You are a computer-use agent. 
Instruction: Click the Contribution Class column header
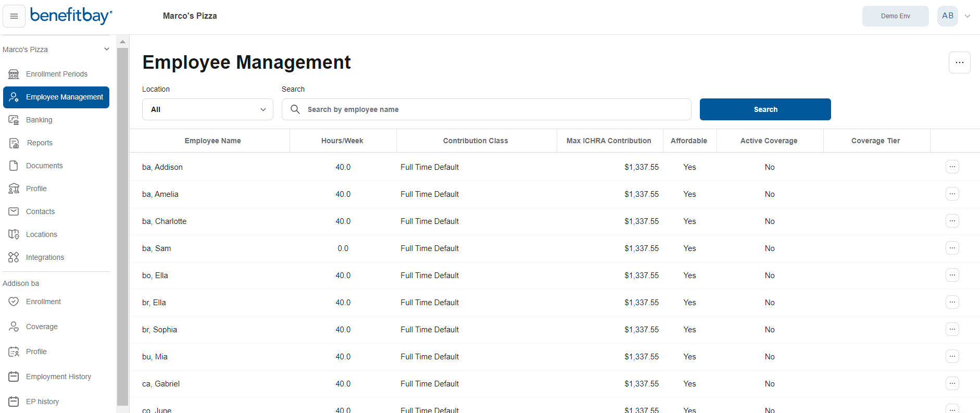pos(475,141)
